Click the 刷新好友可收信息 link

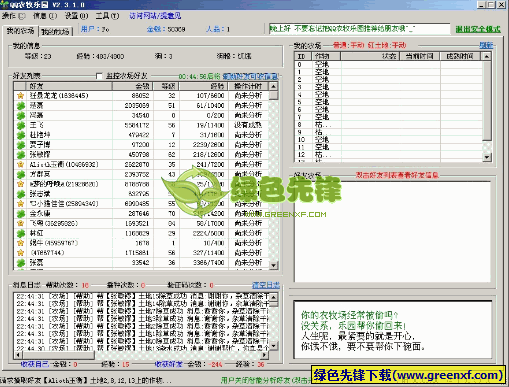(250, 76)
